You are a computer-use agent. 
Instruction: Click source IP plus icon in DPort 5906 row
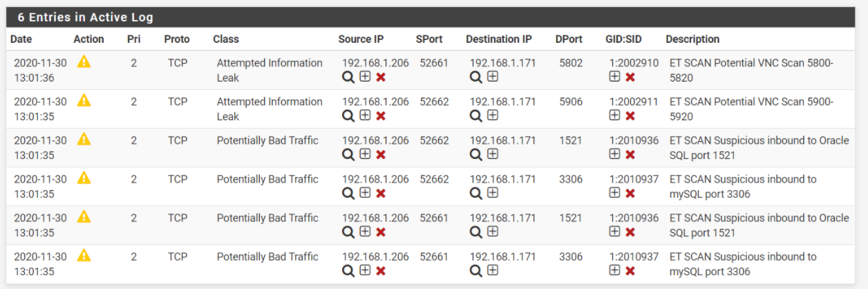pos(365,115)
